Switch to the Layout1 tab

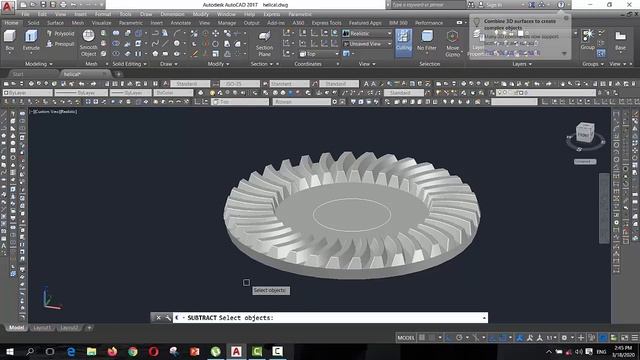pyautogui.click(x=42, y=328)
